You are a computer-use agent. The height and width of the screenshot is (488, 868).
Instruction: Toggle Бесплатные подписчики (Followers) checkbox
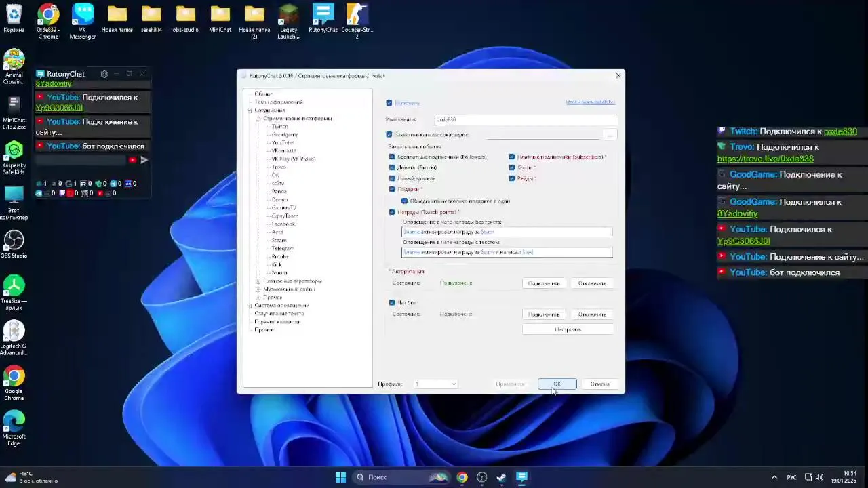coord(391,157)
